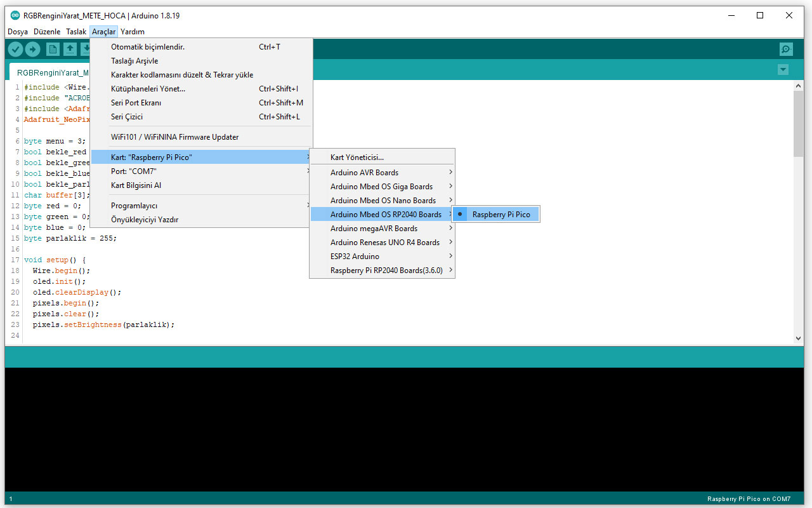Open Kart: "Raspberry Pi Pico" submenu
This screenshot has width=812, height=508.
point(201,157)
